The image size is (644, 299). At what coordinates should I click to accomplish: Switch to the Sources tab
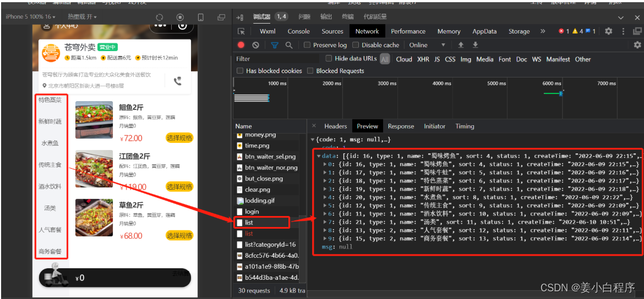pos(332,31)
